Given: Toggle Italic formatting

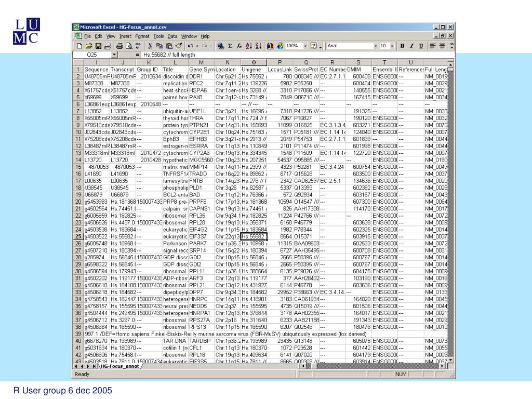Looking at the screenshot, I should click(411, 46).
